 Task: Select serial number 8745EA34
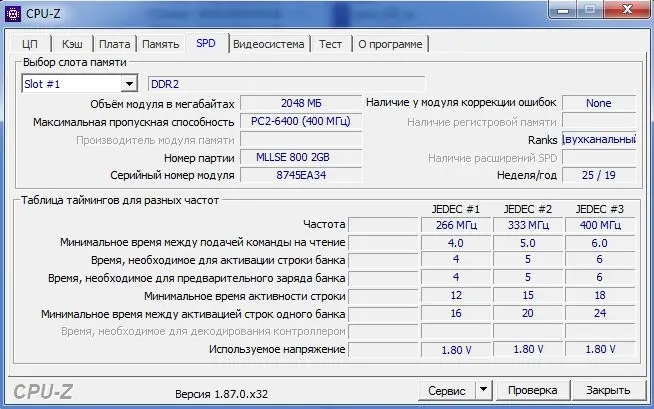pyautogui.click(x=301, y=175)
